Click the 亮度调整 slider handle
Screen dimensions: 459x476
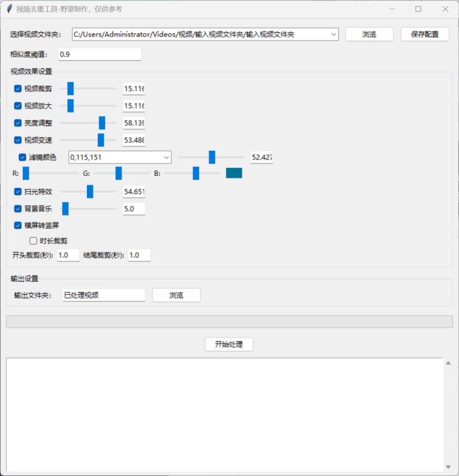(x=102, y=123)
